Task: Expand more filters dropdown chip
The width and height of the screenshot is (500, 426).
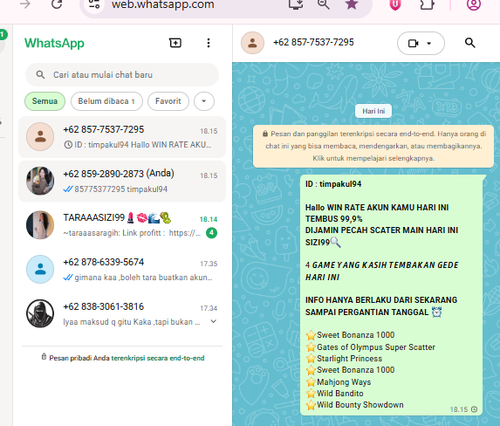Action: tap(204, 101)
